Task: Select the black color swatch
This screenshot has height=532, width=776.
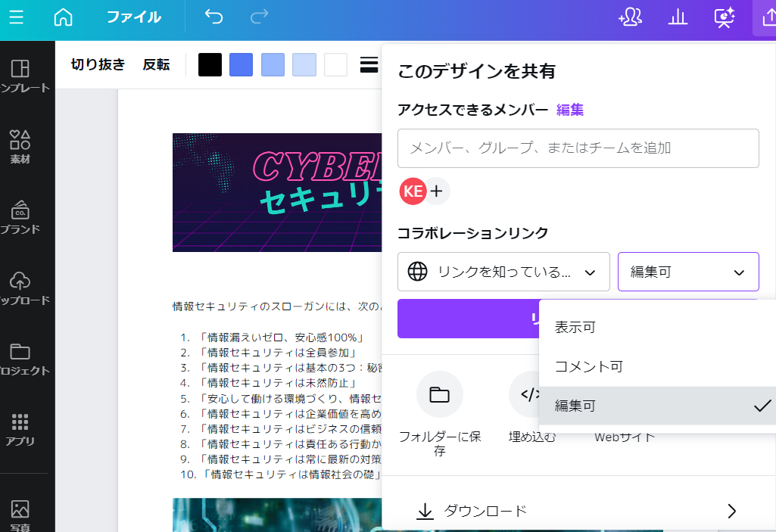Action: [x=210, y=65]
